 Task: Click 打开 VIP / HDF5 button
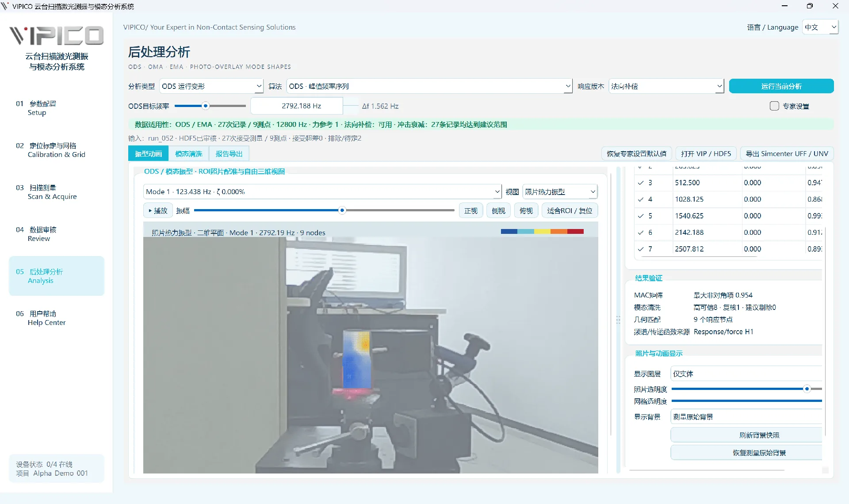(x=706, y=154)
